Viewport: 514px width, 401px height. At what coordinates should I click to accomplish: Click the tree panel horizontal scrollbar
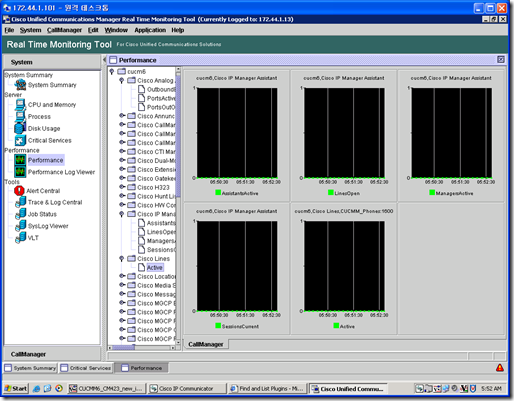click(x=142, y=348)
